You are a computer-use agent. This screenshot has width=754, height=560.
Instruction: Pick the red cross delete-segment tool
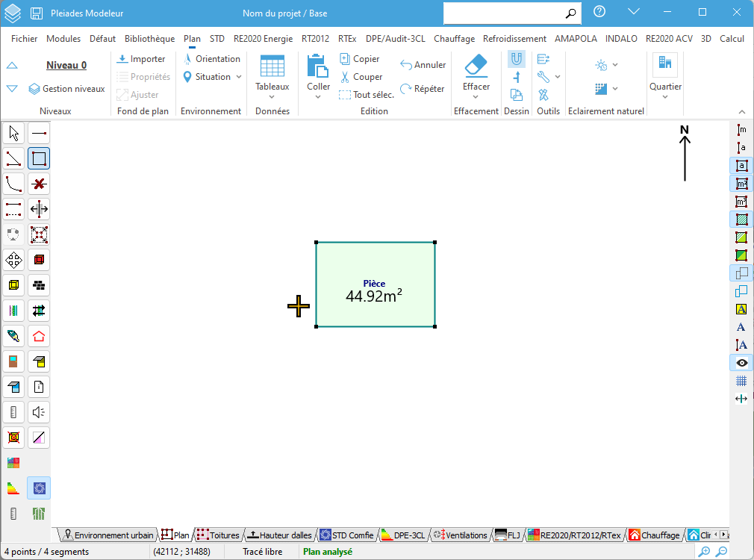click(x=39, y=184)
